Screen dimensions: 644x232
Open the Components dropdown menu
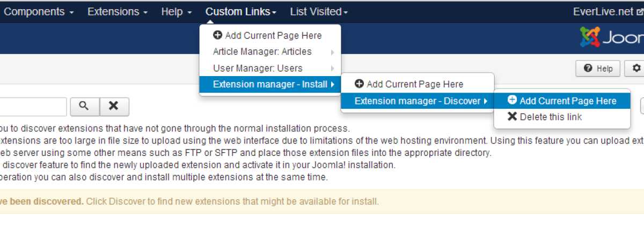[x=39, y=12]
